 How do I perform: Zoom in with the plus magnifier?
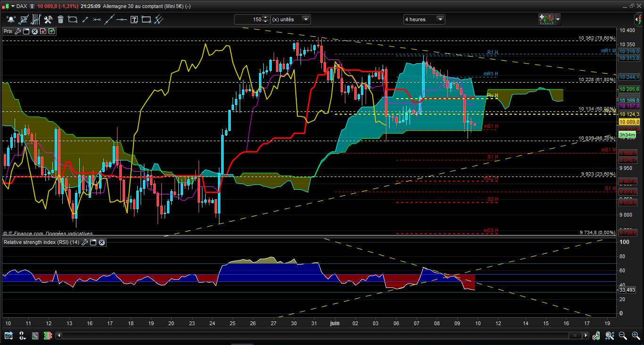click(x=636, y=336)
